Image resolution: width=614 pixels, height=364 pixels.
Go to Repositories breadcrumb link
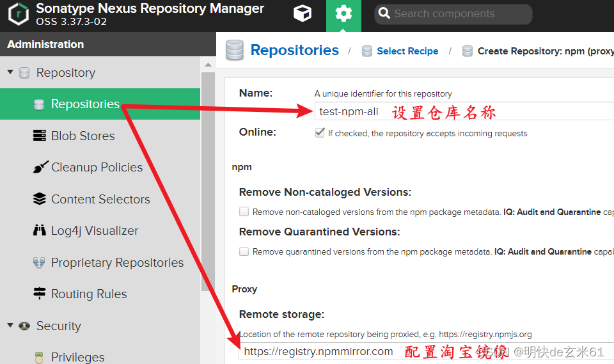(294, 50)
